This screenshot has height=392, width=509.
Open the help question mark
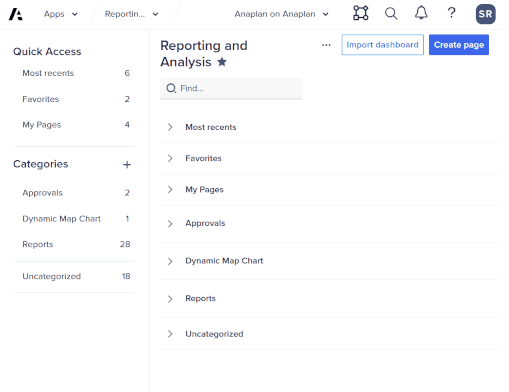[451, 13]
